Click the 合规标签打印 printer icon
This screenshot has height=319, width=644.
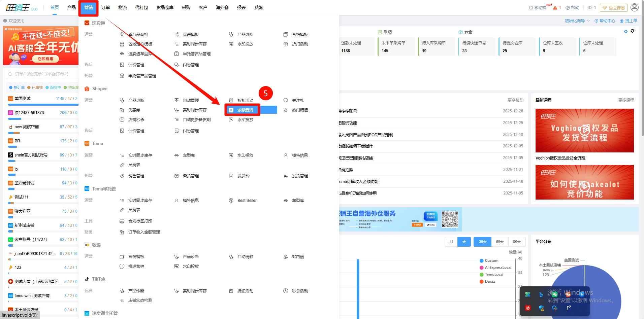click(122, 221)
